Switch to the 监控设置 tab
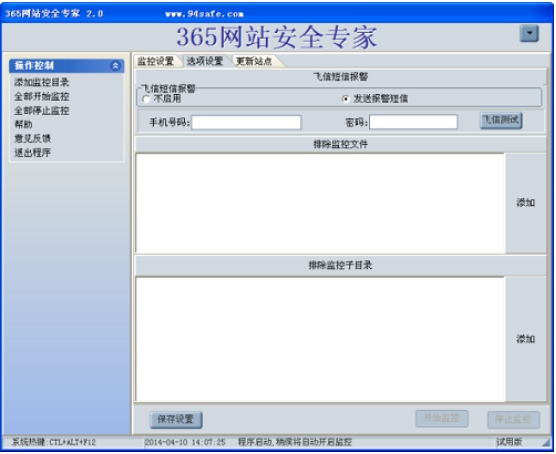 (x=156, y=61)
